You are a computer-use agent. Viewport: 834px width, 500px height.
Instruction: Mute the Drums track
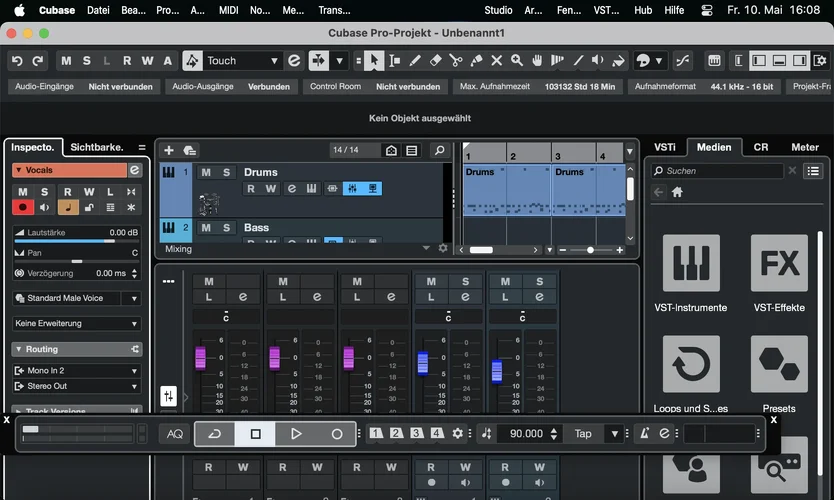206,172
